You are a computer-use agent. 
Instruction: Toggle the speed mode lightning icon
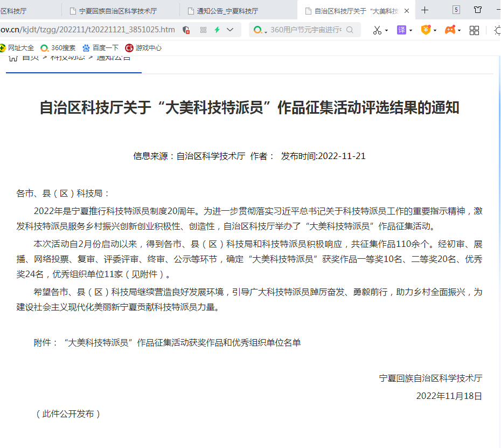[217, 30]
